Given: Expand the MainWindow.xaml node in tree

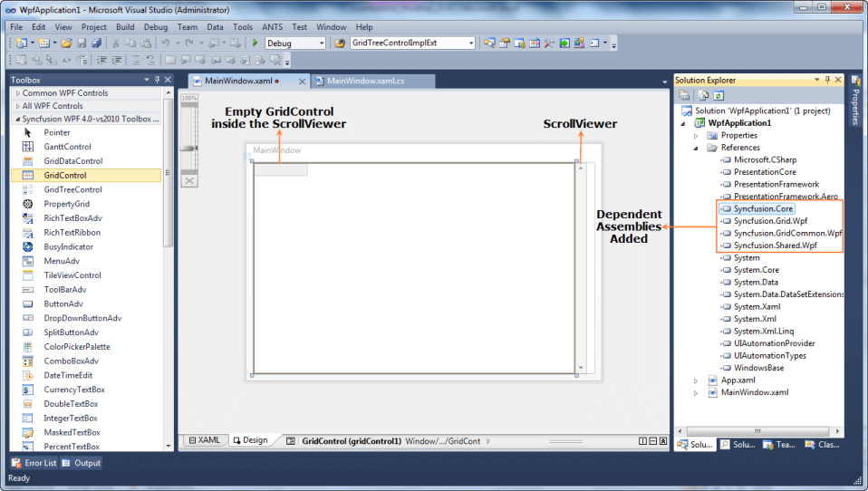Looking at the screenshot, I should point(696,393).
